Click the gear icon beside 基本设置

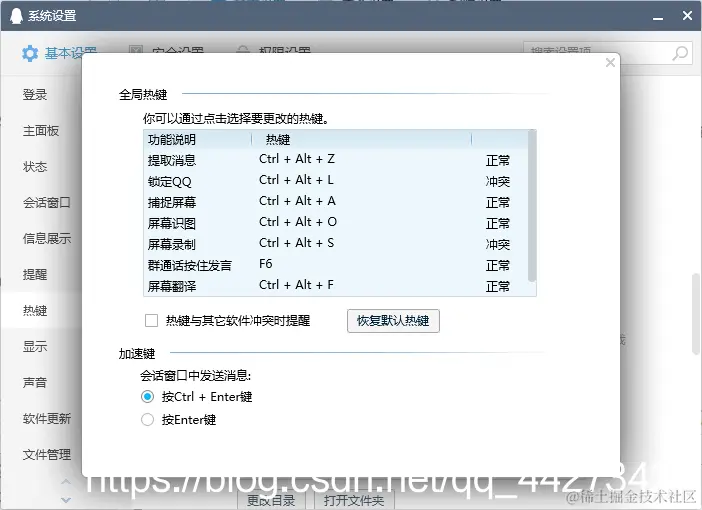click(x=30, y=53)
